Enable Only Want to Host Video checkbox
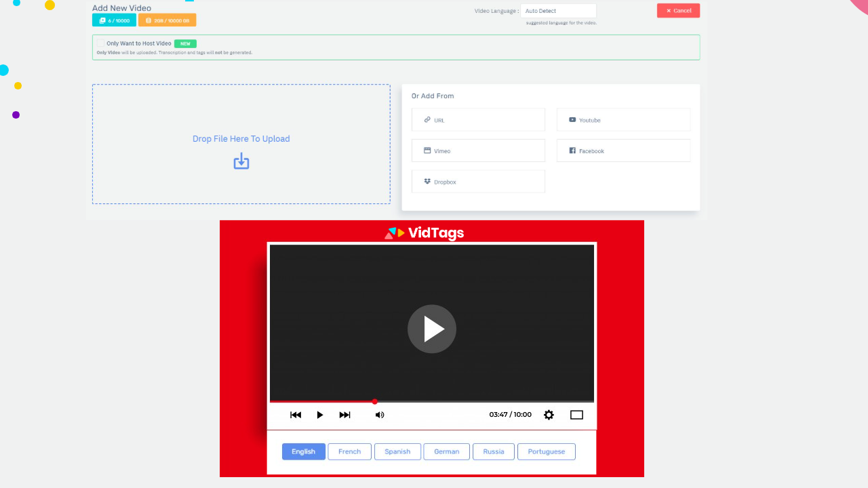 [x=101, y=43]
